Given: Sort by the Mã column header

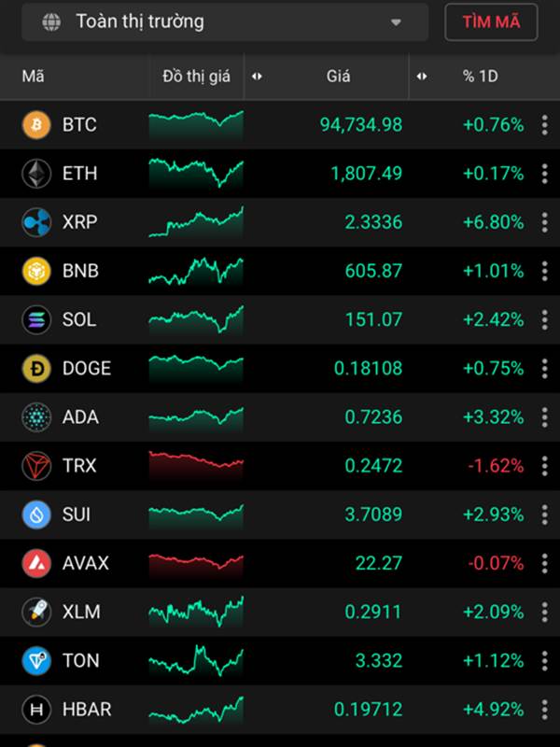Looking at the screenshot, I should (x=34, y=77).
